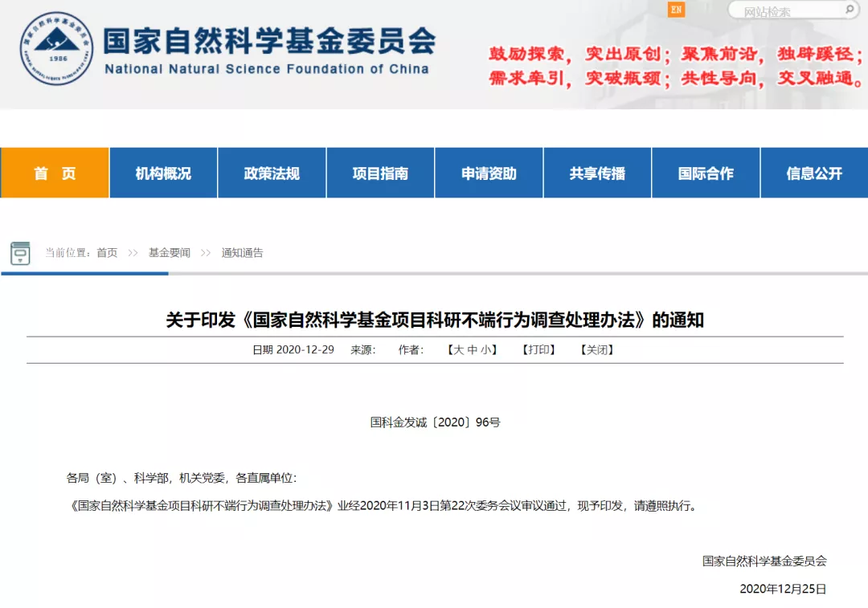Open the 首页 navigation tab

click(x=55, y=173)
